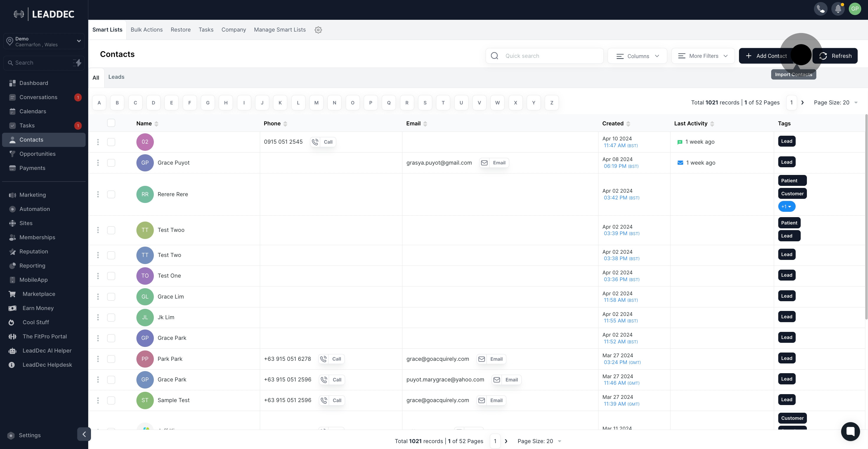Open Manage Smart Lists tab
This screenshot has height=449, width=868.
[x=280, y=30]
